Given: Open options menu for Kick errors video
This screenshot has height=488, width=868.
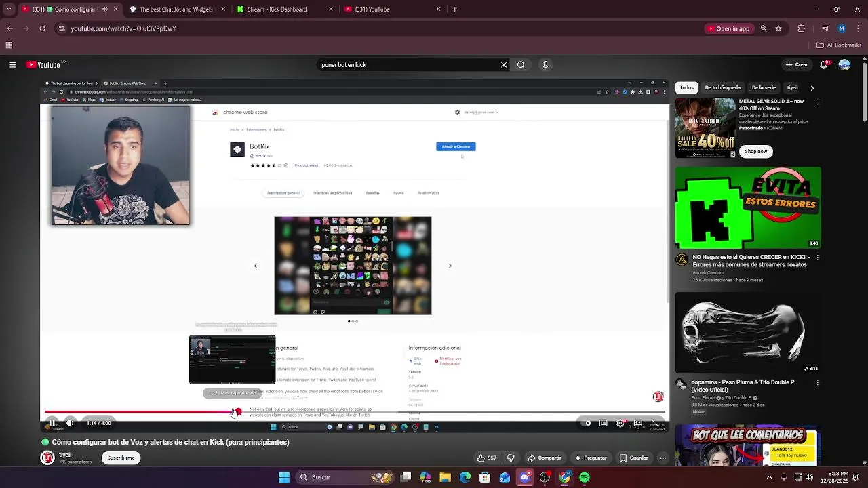Looking at the screenshot, I should 818,258.
